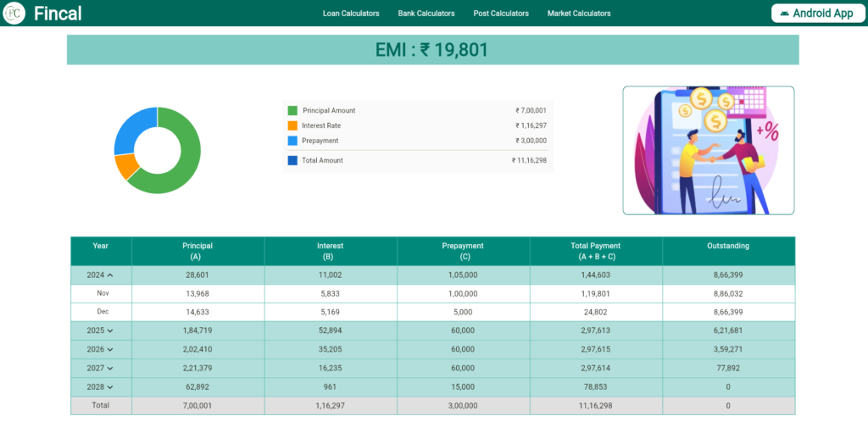Click the Nov month row label
The image size is (868, 422).
(103, 293)
